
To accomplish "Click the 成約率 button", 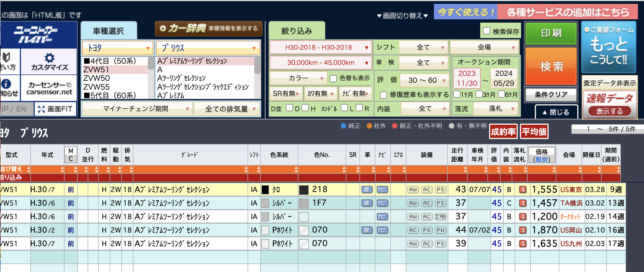I will click(x=503, y=132).
